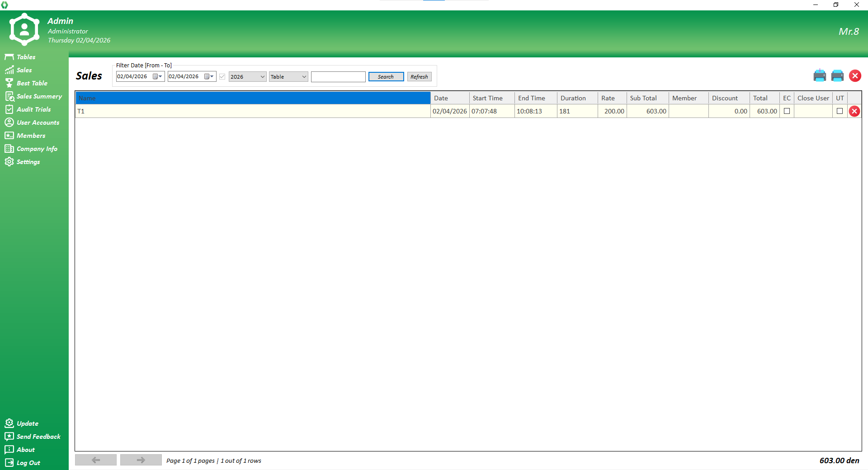Go to previous page arrow
Image resolution: width=868 pixels, height=470 pixels.
(96, 460)
